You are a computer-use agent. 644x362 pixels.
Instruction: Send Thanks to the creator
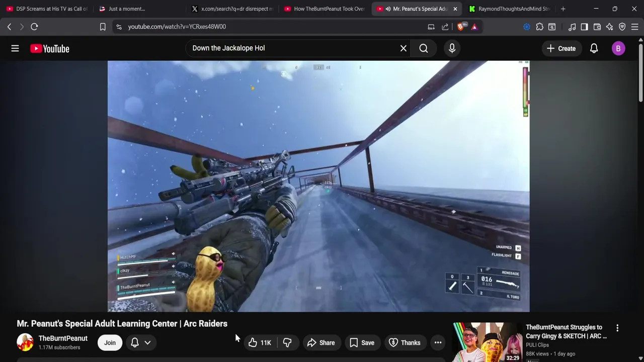point(405,343)
